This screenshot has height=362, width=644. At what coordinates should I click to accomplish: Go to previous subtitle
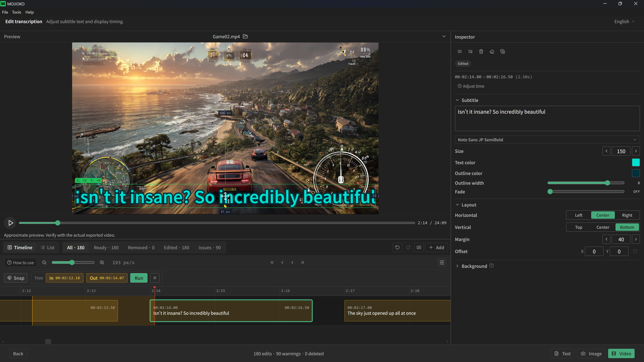coord(282,262)
